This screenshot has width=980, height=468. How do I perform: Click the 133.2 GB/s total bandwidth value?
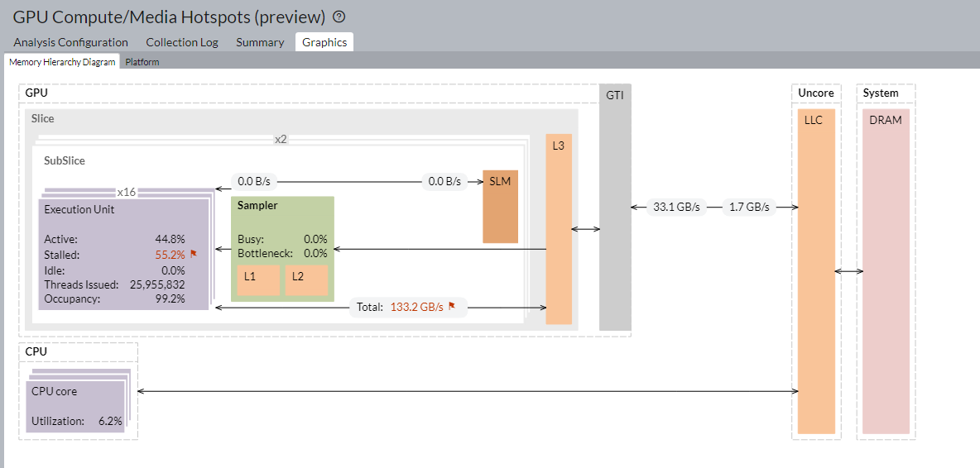tap(417, 307)
